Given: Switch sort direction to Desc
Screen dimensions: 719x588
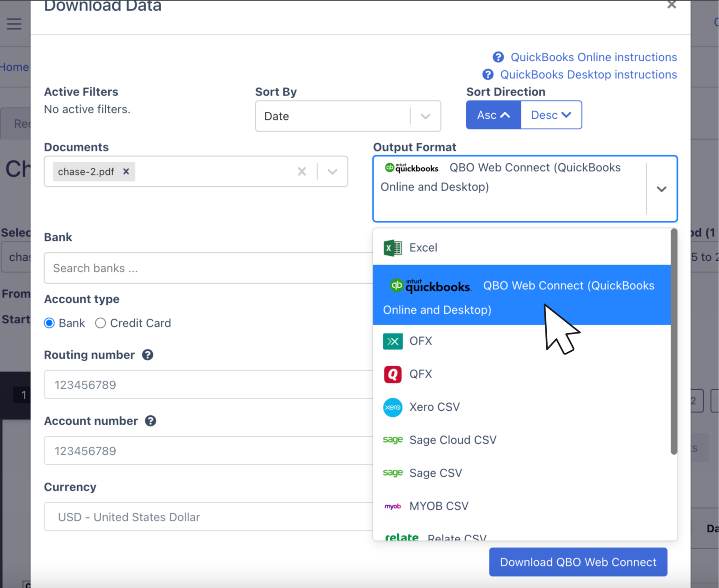Looking at the screenshot, I should [x=551, y=115].
